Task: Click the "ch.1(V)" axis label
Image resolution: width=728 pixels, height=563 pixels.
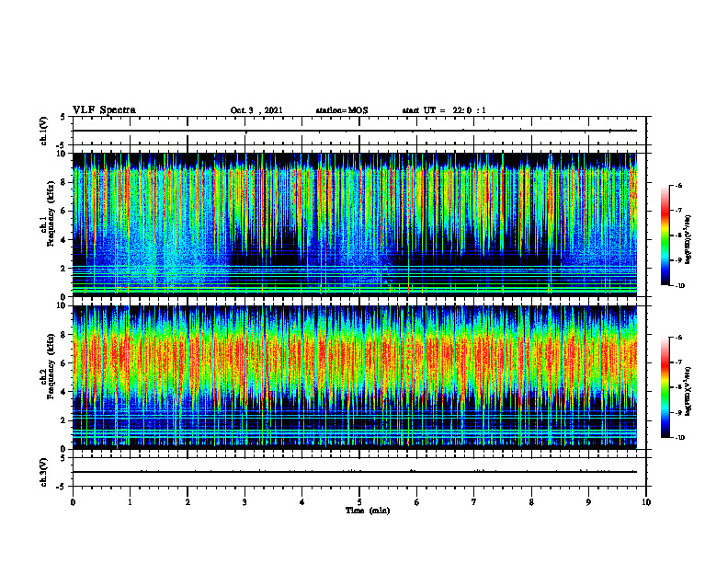Action: coord(44,131)
